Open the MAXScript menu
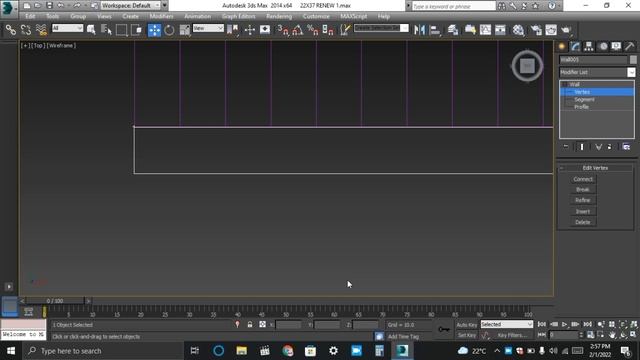Screen dimensions: 640x360 353,16
